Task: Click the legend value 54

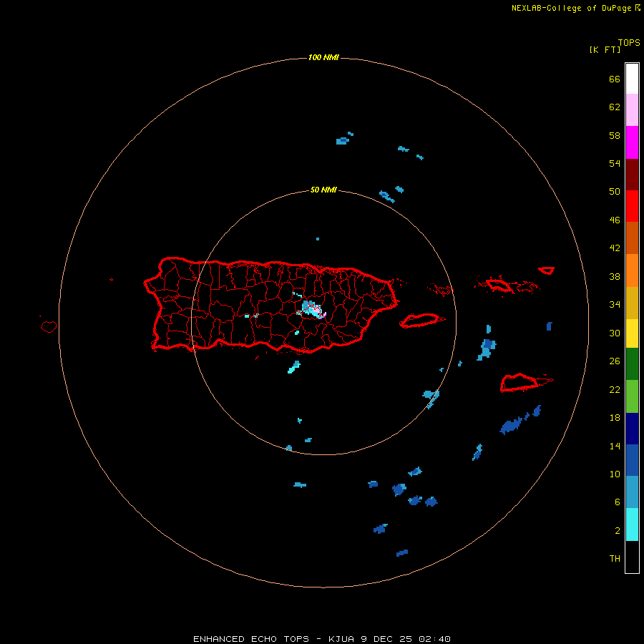Action: point(615,163)
